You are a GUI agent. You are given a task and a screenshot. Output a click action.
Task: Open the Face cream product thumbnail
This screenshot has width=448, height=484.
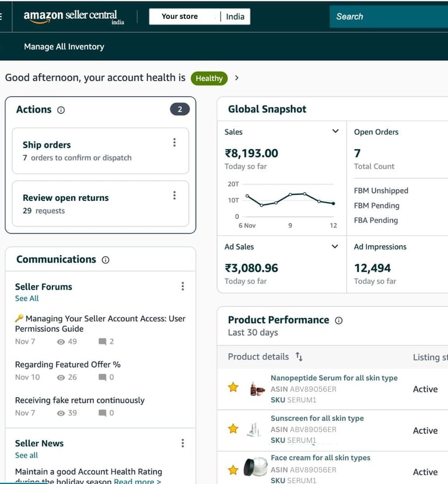coord(255,467)
